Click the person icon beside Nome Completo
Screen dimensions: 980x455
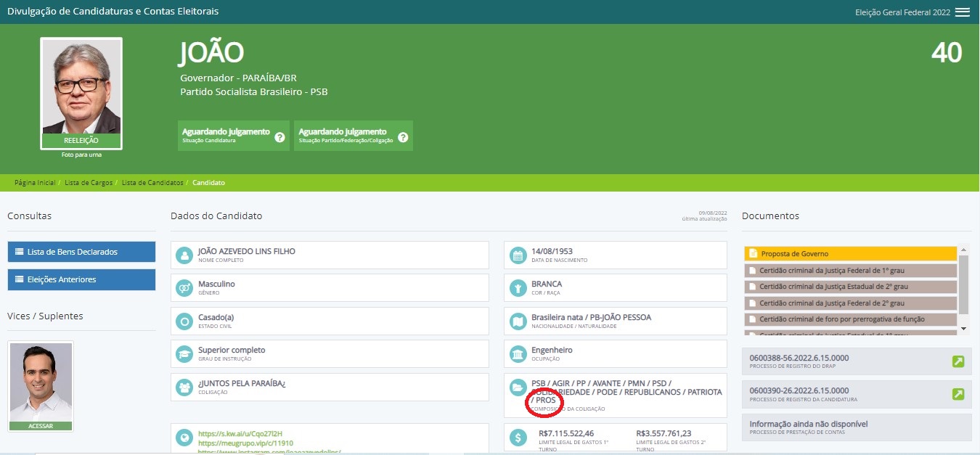184,255
